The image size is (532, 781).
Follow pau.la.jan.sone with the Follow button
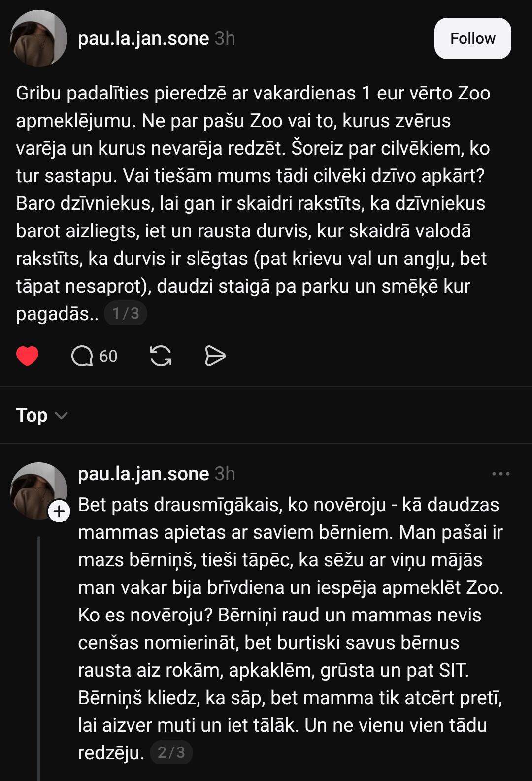pyautogui.click(x=472, y=38)
